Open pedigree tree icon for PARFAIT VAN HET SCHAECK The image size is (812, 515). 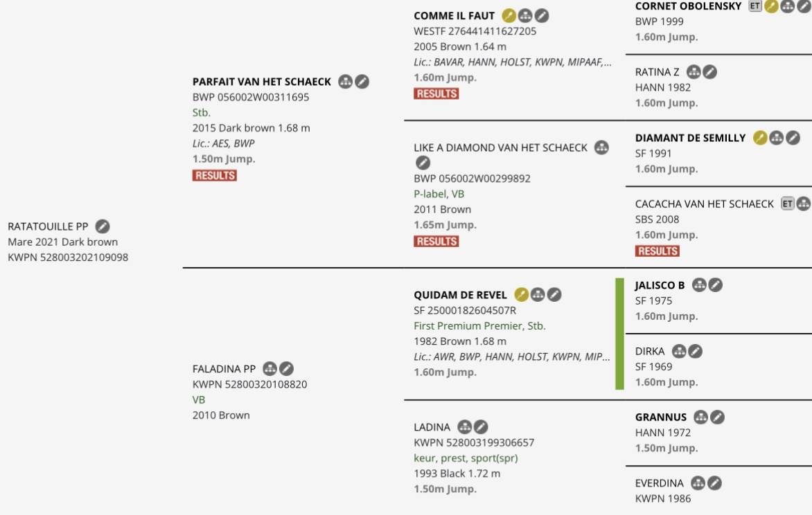[x=345, y=82]
